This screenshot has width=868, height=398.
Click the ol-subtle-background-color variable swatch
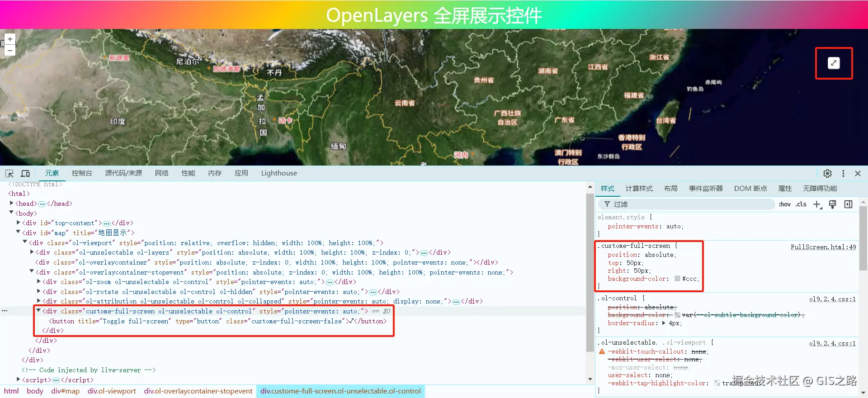pyautogui.click(x=677, y=315)
